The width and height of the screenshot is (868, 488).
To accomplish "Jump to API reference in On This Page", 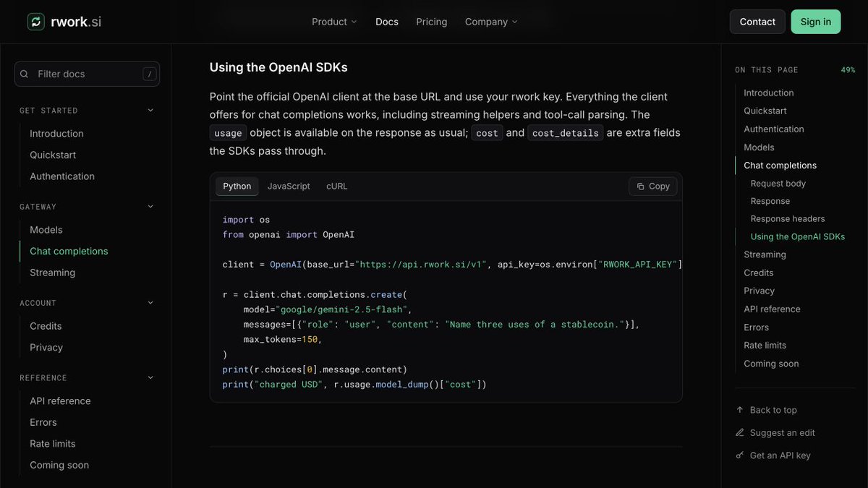I will (x=772, y=309).
